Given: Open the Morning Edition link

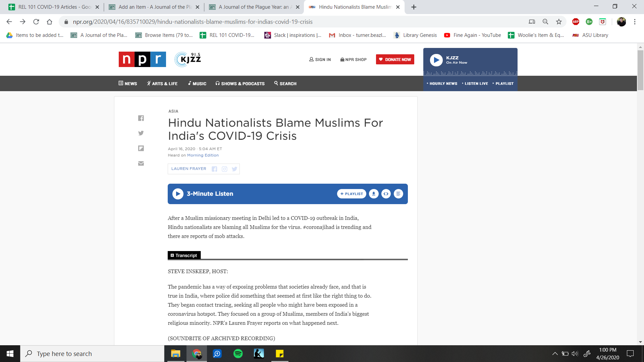Looking at the screenshot, I should coord(203,155).
